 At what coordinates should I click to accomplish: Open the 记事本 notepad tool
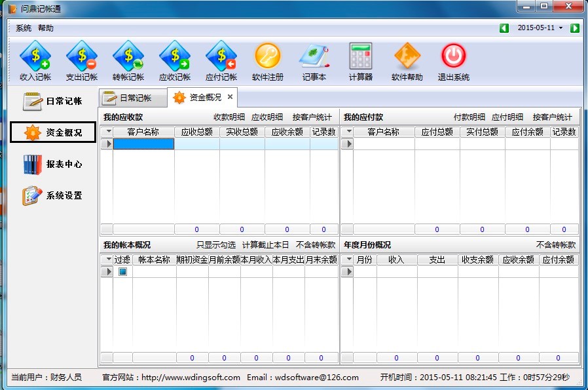[x=314, y=61]
